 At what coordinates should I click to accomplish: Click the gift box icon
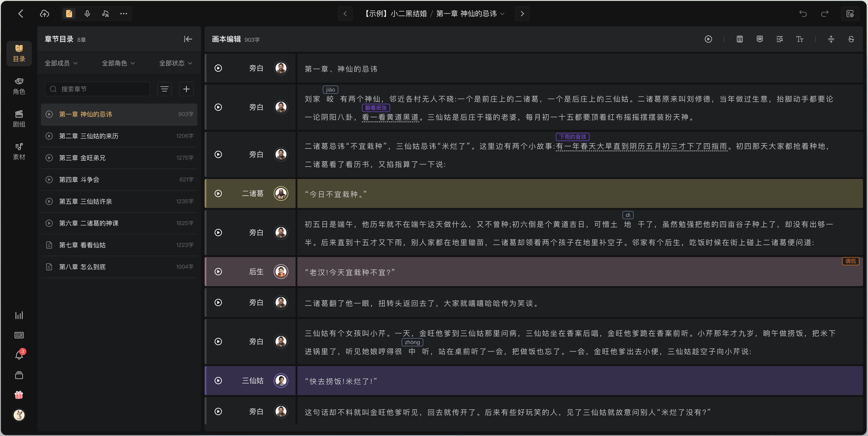19,395
